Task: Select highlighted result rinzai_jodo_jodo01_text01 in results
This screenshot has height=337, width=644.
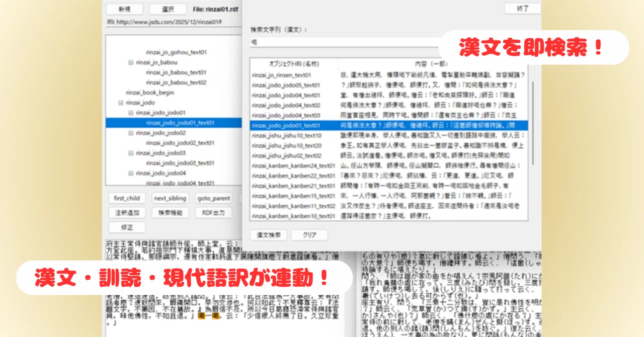Action: (388, 125)
